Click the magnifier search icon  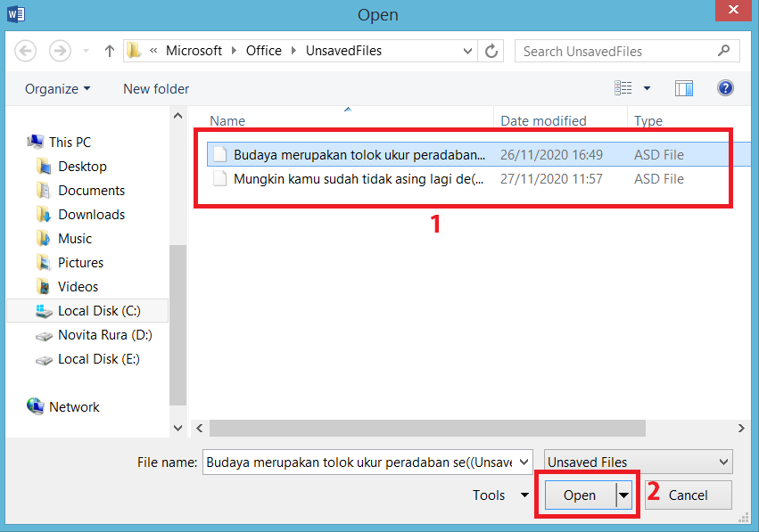723,50
